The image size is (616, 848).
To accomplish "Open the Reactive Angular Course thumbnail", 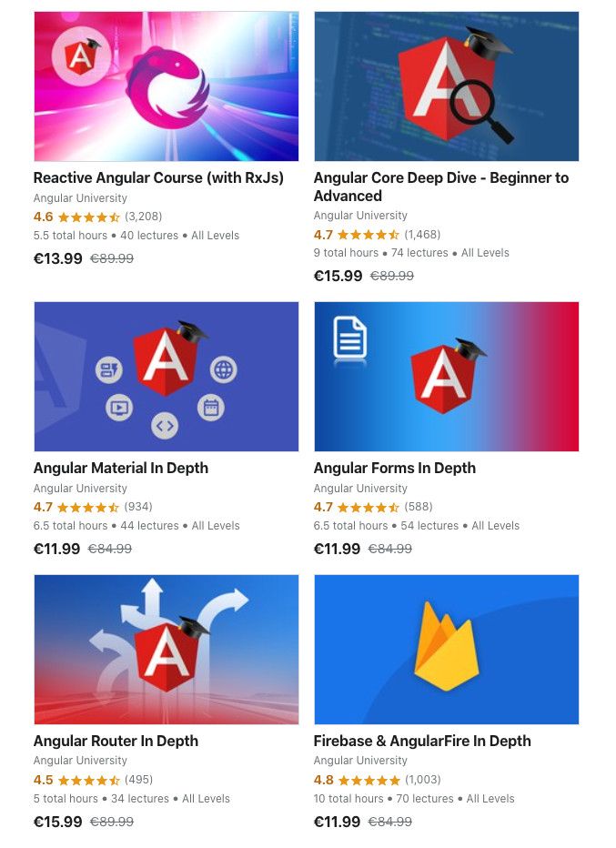I will [x=166, y=86].
